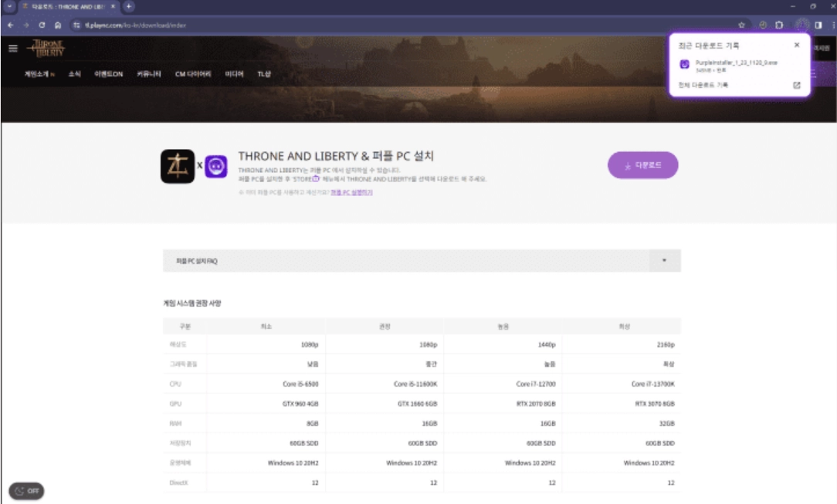Open the 이벤트ON navigation menu
The image size is (837, 504).
tap(109, 74)
